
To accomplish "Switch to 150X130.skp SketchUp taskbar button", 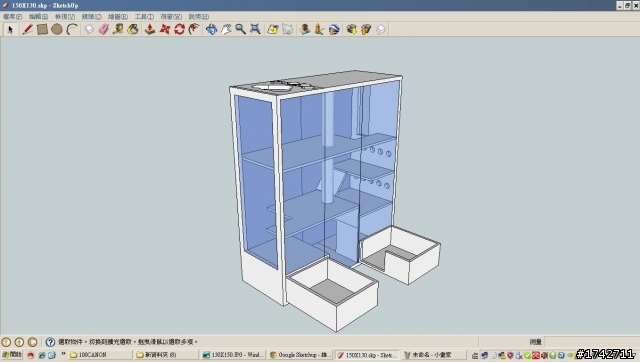I will tap(367, 355).
